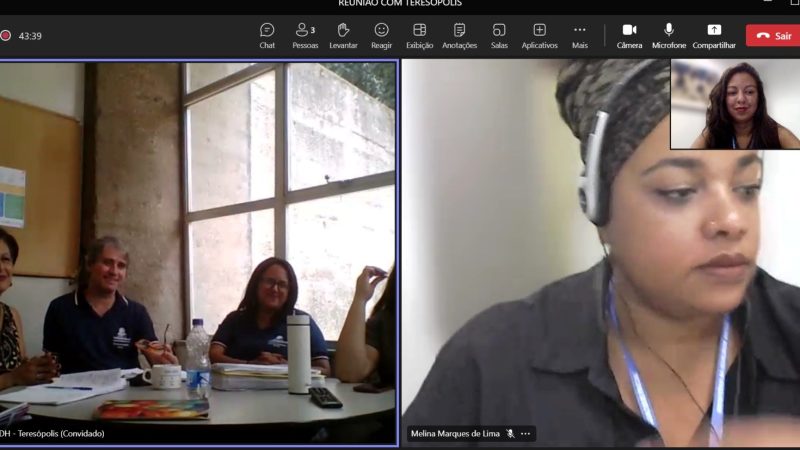Viewport: 800px width, 450px height.
Task: Open the Aplicativos apps menu
Action: [x=539, y=35]
